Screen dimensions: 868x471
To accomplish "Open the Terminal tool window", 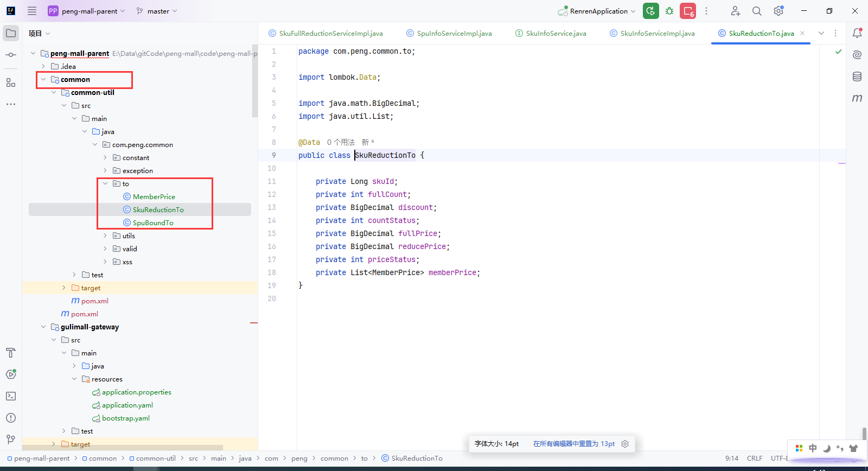I will [x=11, y=396].
